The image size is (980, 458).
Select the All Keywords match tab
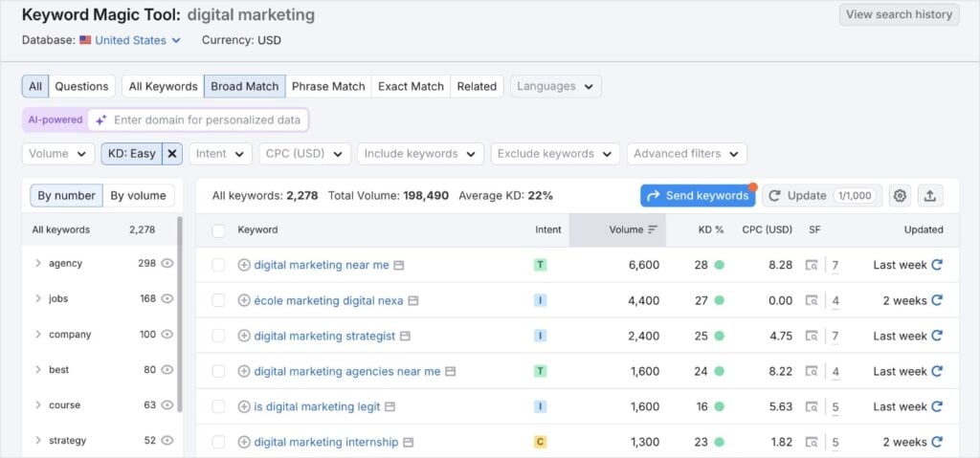tap(163, 86)
